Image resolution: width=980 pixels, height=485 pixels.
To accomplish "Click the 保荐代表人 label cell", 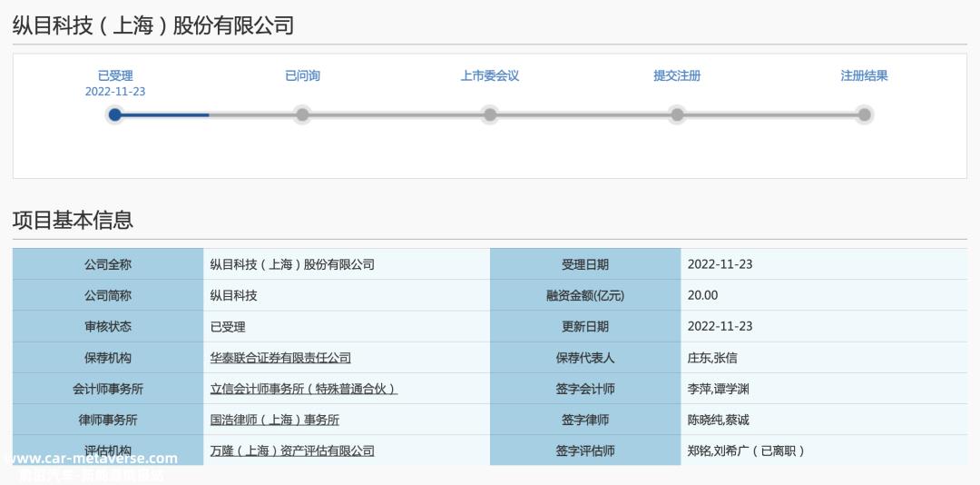I will tap(585, 357).
